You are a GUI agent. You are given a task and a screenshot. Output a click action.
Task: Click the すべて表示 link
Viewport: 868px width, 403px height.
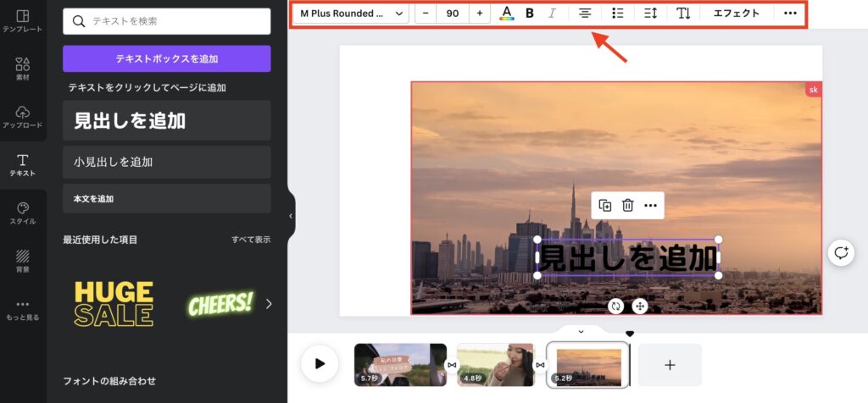coord(251,240)
